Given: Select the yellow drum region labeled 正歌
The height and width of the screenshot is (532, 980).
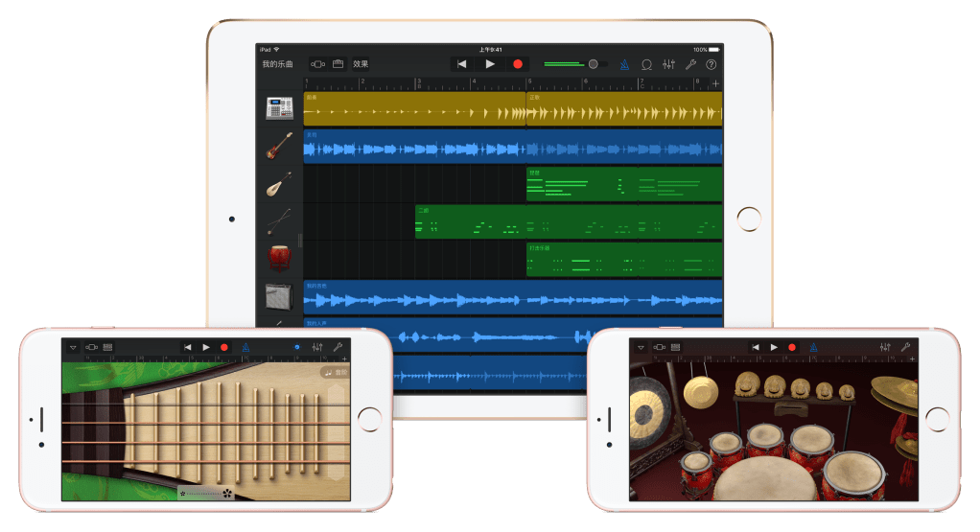Looking at the screenshot, I should (624, 108).
